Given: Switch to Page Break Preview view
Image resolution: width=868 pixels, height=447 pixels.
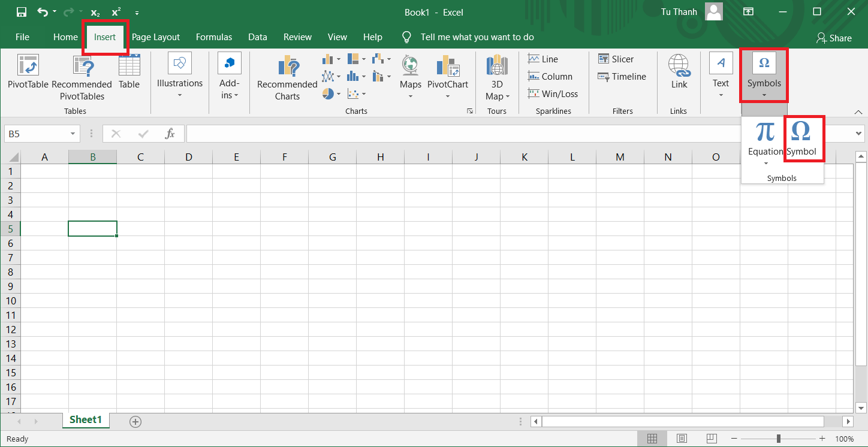Looking at the screenshot, I should [711, 439].
